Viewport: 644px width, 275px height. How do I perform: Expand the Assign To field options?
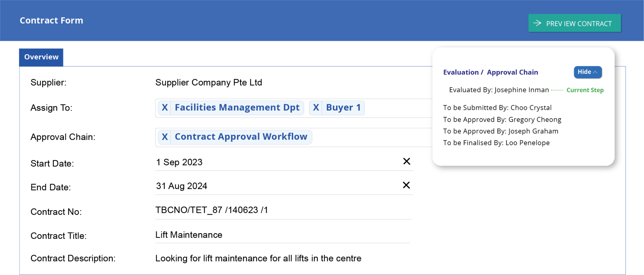point(393,108)
